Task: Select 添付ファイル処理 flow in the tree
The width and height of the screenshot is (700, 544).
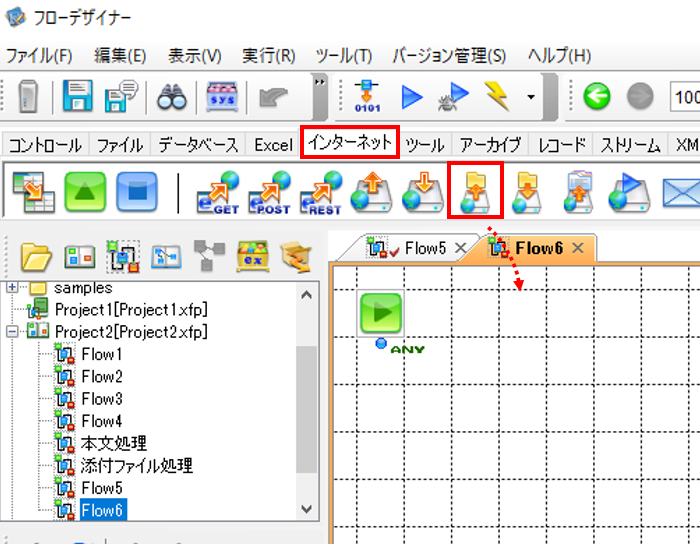Action: [x=137, y=465]
